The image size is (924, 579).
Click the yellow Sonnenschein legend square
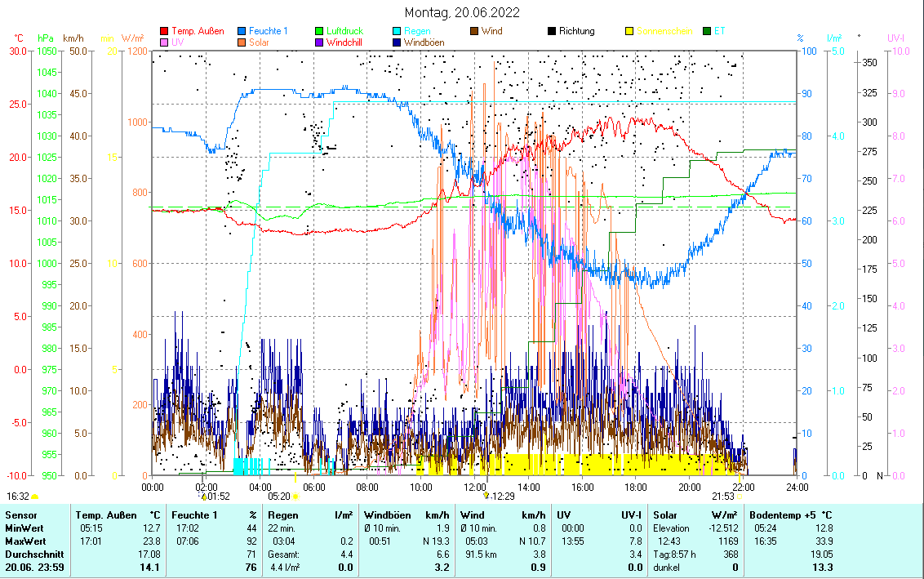coord(630,32)
